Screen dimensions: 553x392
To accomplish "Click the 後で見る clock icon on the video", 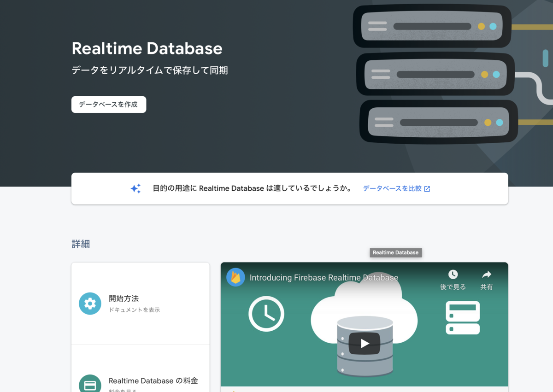I will pyautogui.click(x=453, y=275).
